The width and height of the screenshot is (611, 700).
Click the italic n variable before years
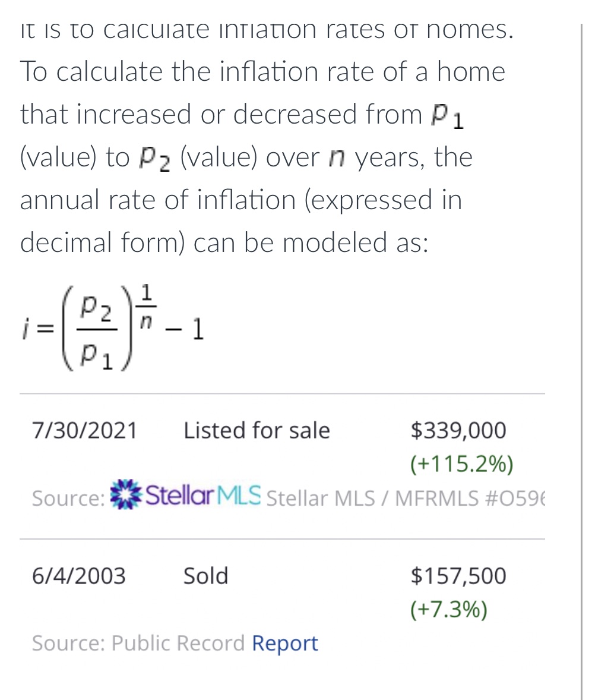[337, 159]
